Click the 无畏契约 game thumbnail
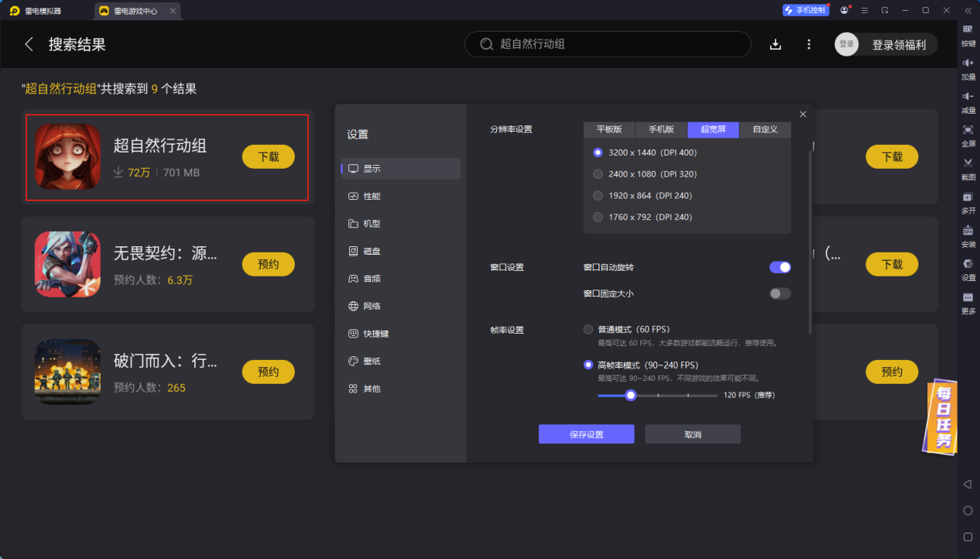Screen dimensions: 980x559 click(x=67, y=264)
